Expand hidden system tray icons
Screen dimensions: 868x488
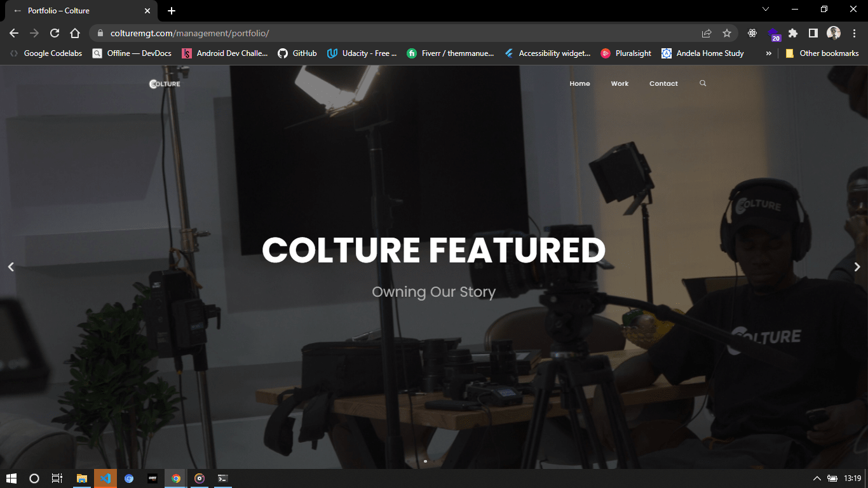[x=817, y=478]
